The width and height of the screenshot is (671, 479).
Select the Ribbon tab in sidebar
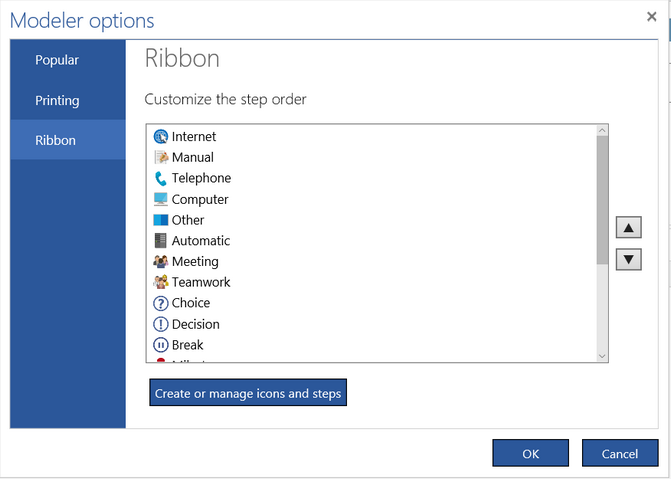pos(55,140)
